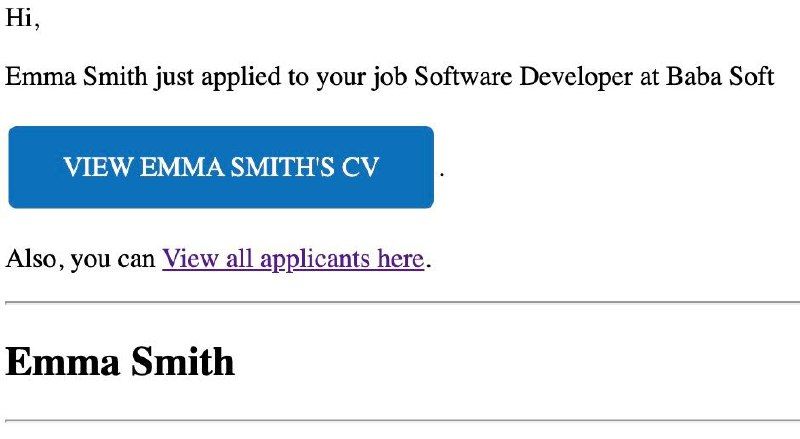Click the word VIEW on blue button
800x439 pixels.
[x=97, y=167]
